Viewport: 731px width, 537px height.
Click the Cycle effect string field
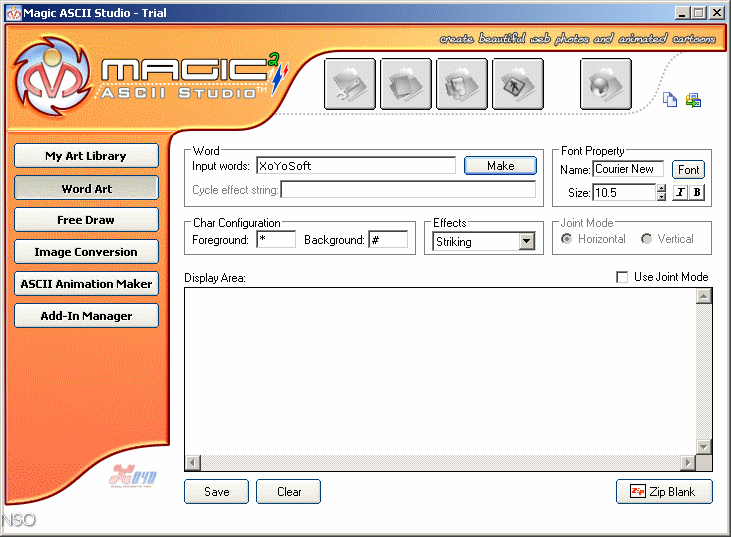408,190
